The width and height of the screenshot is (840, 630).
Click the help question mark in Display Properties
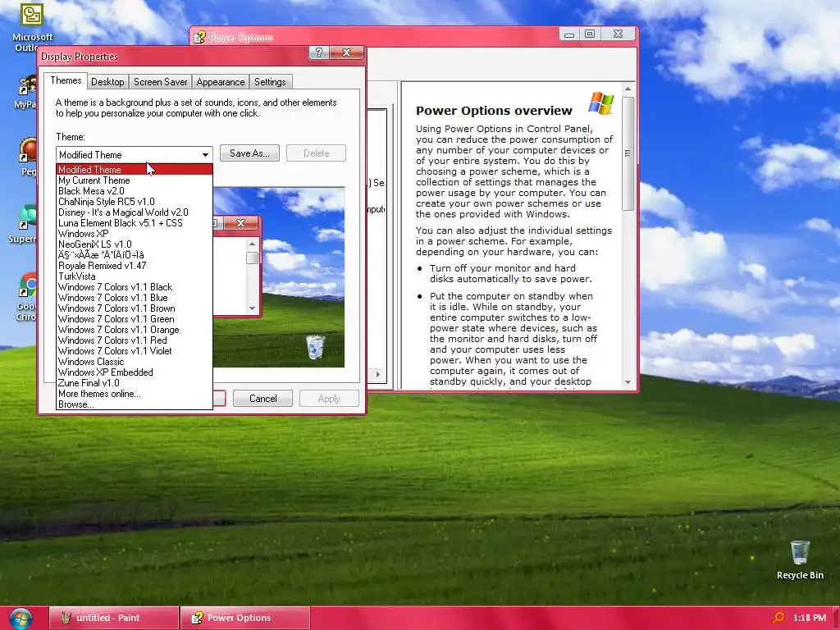pyautogui.click(x=319, y=52)
